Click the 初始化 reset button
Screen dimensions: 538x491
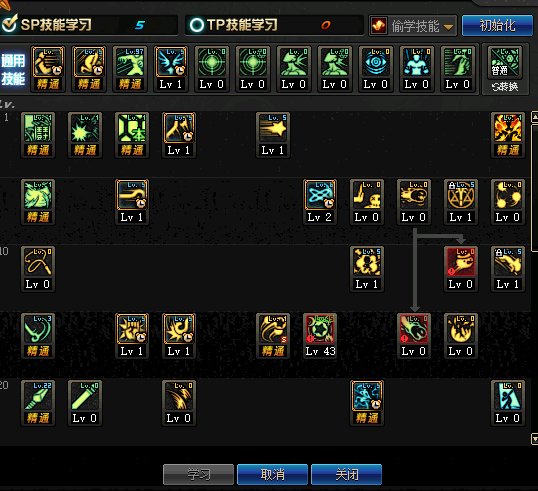497,26
